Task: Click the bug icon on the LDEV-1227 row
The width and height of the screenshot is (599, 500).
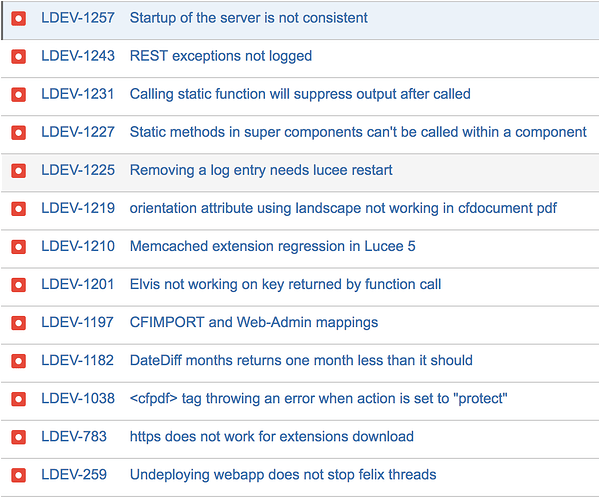Action: (x=18, y=133)
